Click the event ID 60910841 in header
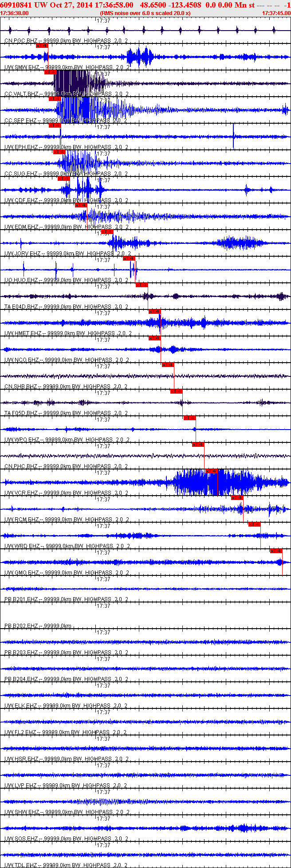This screenshot has width=291, height=868. click(x=16, y=5)
